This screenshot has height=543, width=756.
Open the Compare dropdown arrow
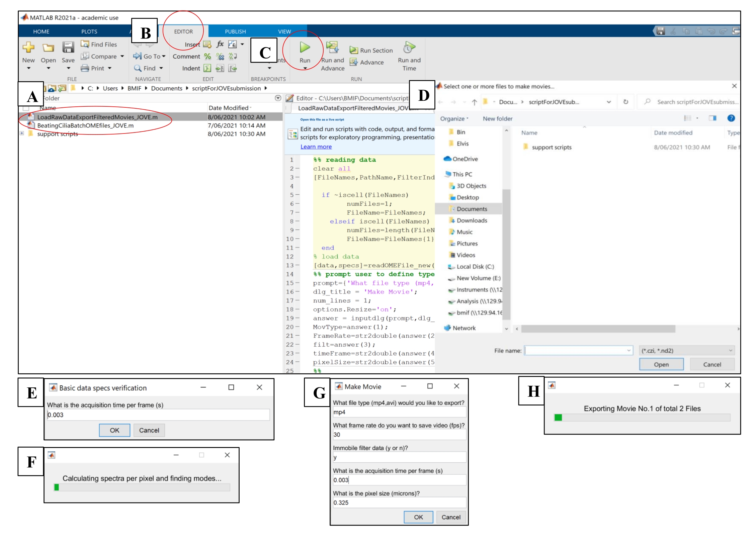[x=122, y=57]
